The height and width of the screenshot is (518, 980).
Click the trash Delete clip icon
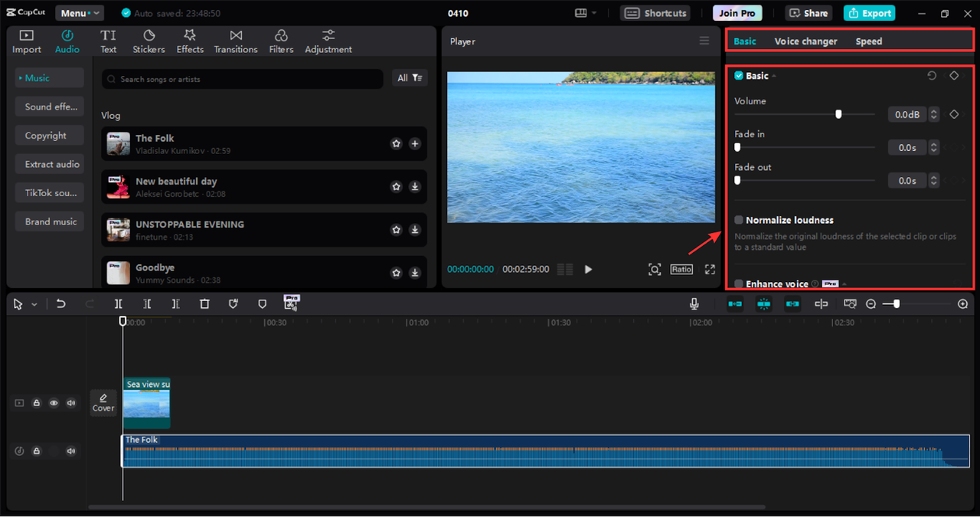(204, 304)
